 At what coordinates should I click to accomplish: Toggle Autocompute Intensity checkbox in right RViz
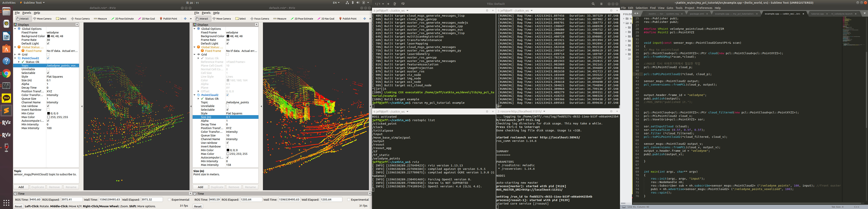pyautogui.click(x=227, y=158)
